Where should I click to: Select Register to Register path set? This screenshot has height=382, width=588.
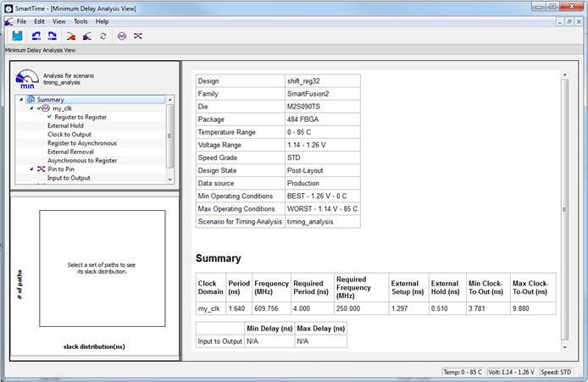click(80, 117)
